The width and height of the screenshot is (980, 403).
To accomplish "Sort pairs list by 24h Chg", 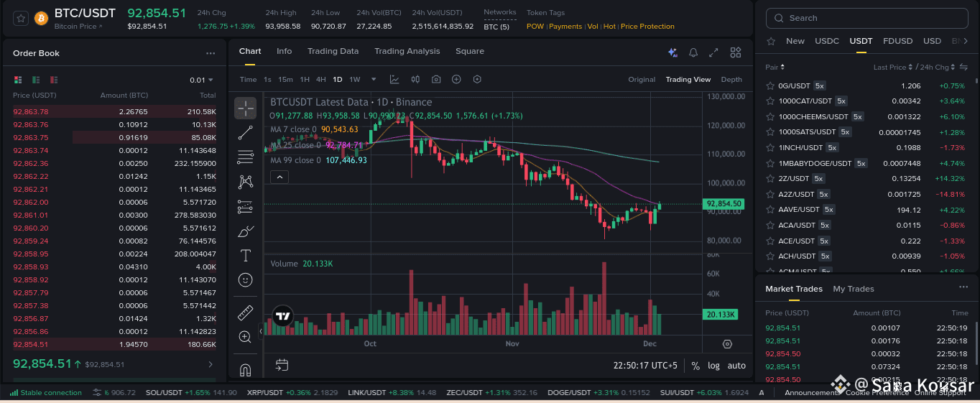I will tap(938, 67).
